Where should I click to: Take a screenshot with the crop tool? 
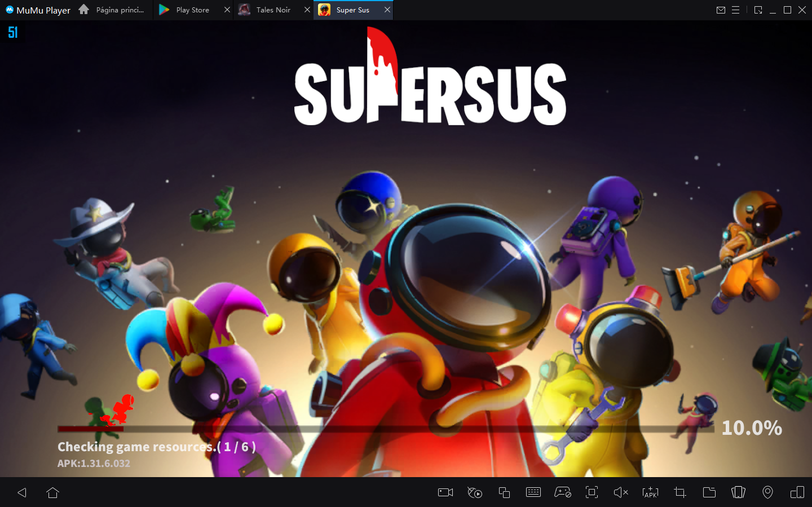679,492
